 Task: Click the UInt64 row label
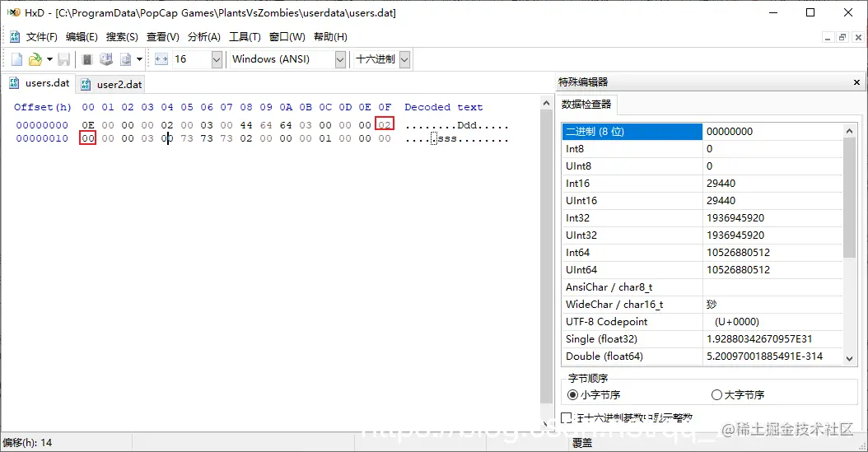click(581, 270)
